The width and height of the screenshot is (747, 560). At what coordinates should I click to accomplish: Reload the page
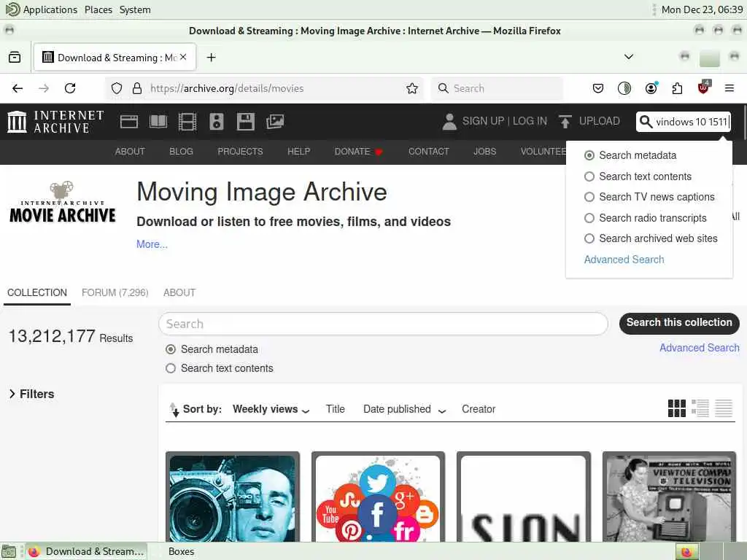[x=70, y=88]
